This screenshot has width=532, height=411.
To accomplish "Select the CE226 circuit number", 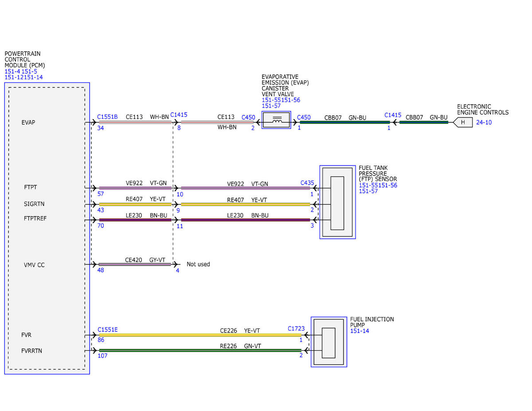I will [228, 330].
